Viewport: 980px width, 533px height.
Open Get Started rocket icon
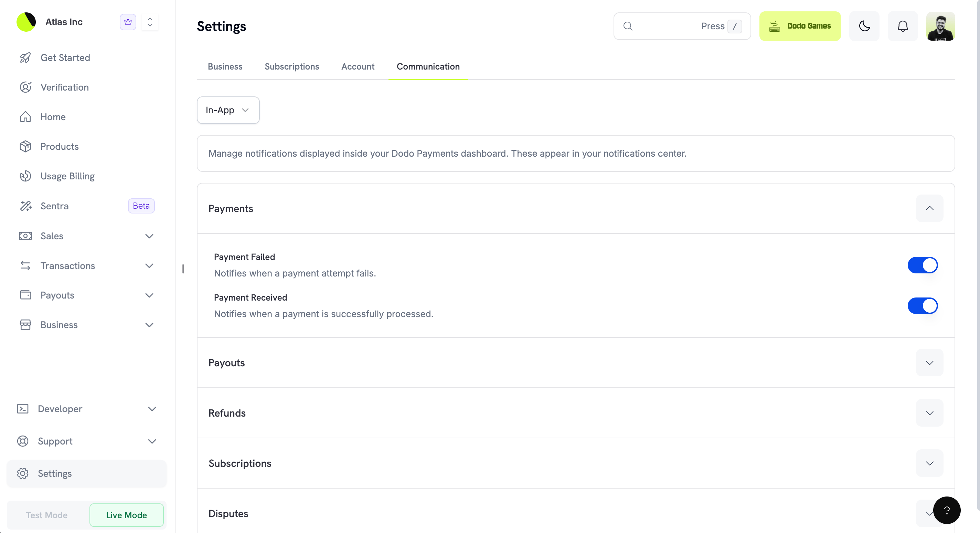(x=25, y=58)
